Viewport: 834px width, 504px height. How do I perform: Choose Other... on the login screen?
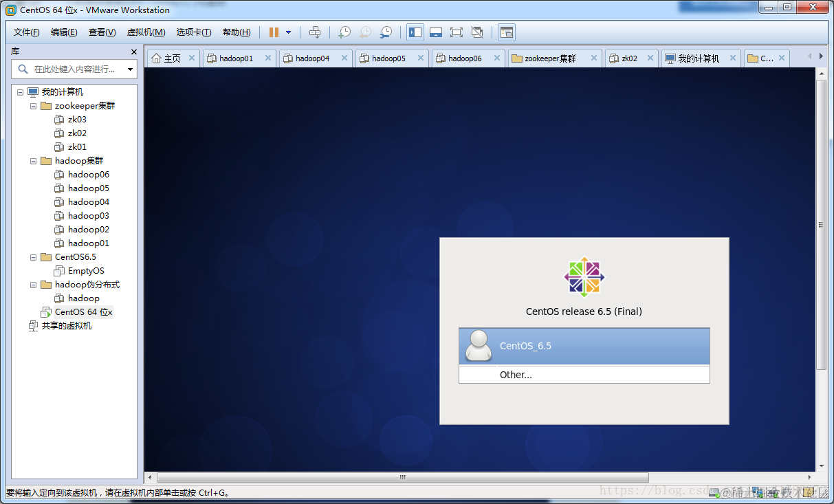click(x=584, y=375)
